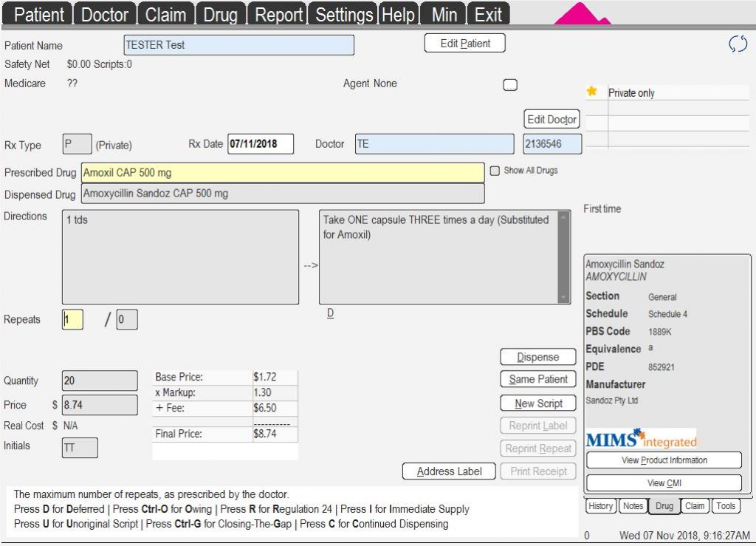Click the Prescribed Drug field
The height and width of the screenshot is (546, 756).
tap(283, 173)
